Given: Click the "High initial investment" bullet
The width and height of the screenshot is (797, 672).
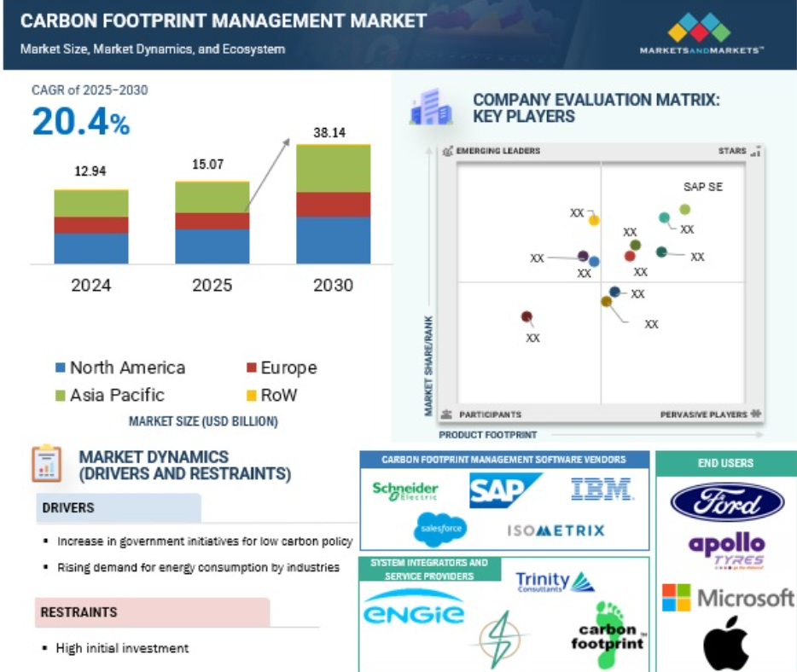Looking at the screenshot, I should click(122, 648).
